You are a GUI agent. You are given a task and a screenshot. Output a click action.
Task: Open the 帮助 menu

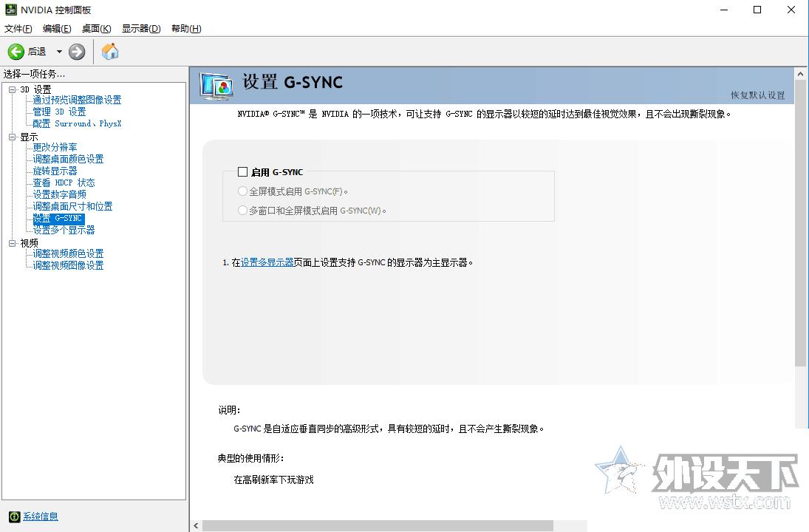click(x=185, y=28)
